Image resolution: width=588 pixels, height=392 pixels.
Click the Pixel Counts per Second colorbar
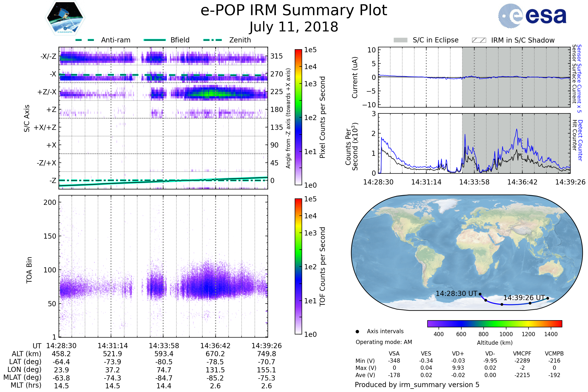[x=298, y=117]
